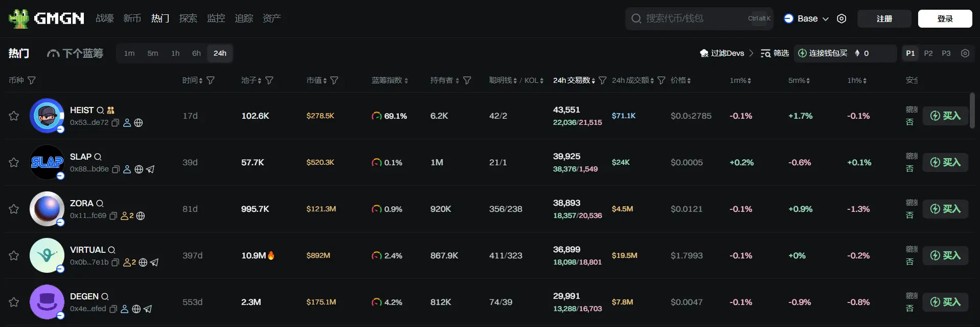Click the VIRTUAL token avatar
Screen dimensions: 980x327
click(x=47, y=255)
